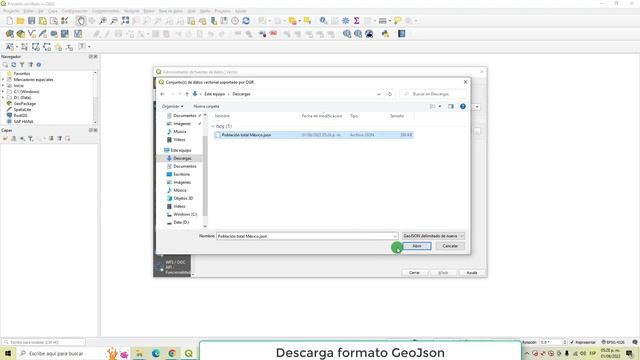Select the Pan Map hand tool
Viewport: 640px width, 360px height.
[x=81, y=21]
